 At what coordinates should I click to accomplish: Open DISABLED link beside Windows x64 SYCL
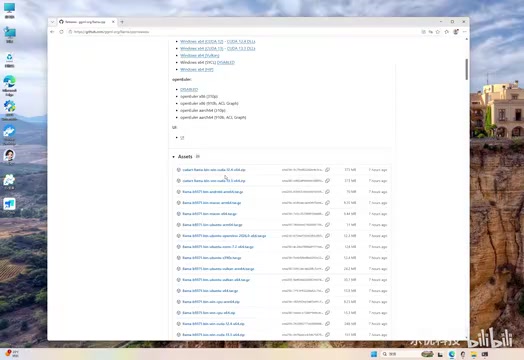pos(226,63)
